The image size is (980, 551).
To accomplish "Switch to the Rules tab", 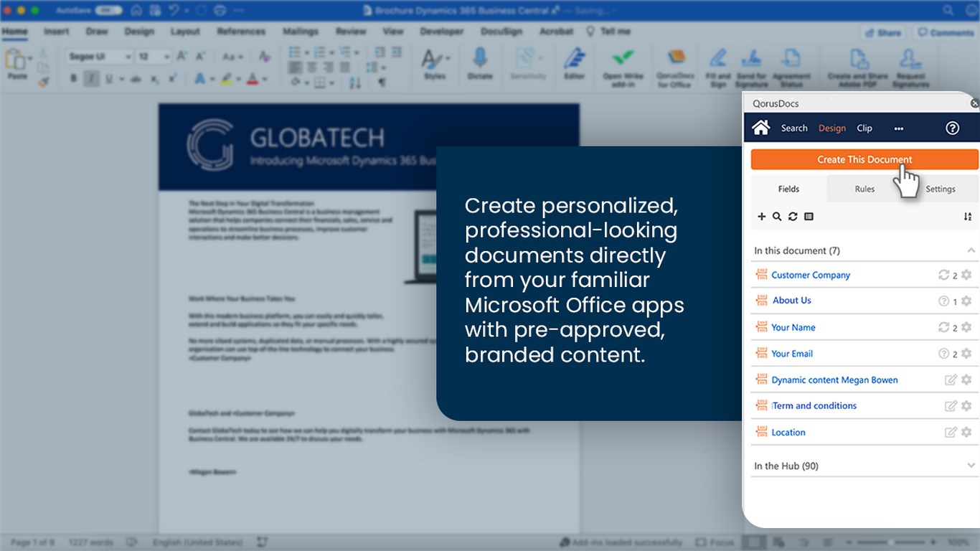I will [x=864, y=189].
